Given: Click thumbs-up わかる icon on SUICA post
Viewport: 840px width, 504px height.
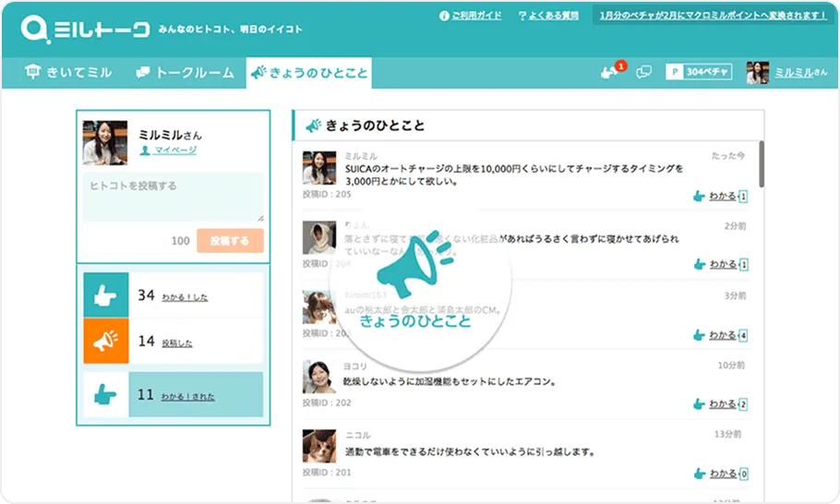Looking at the screenshot, I should coord(699,197).
